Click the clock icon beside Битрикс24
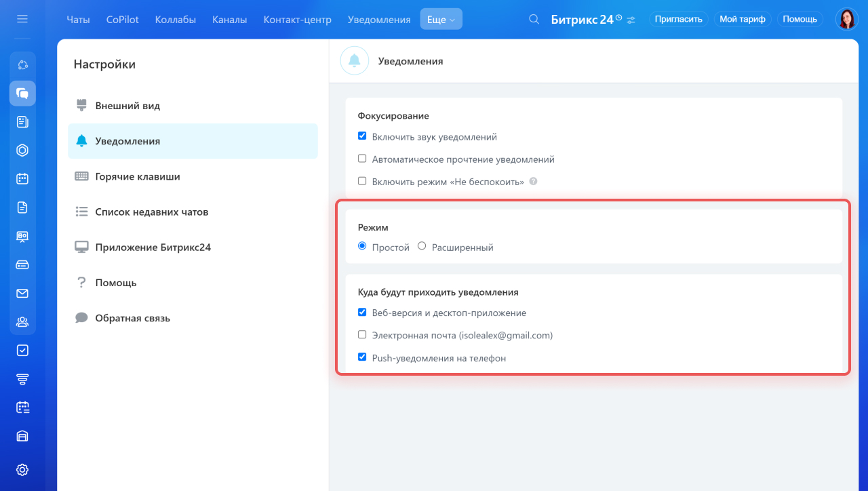 [618, 17]
